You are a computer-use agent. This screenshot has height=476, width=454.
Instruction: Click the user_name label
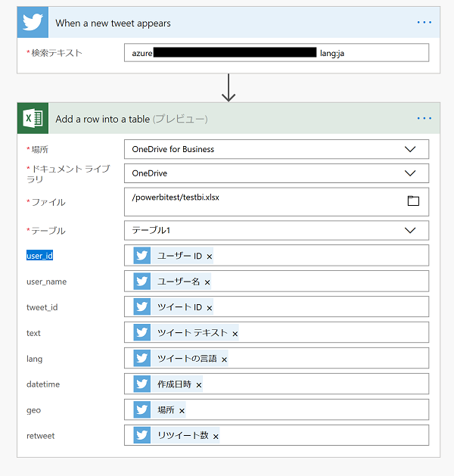pos(46,282)
